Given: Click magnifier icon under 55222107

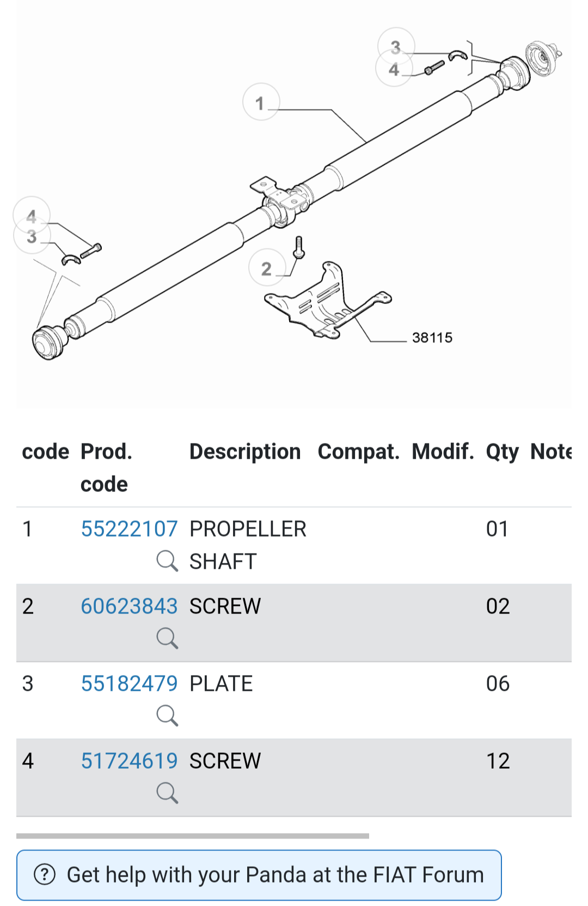Looking at the screenshot, I should [x=167, y=561].
